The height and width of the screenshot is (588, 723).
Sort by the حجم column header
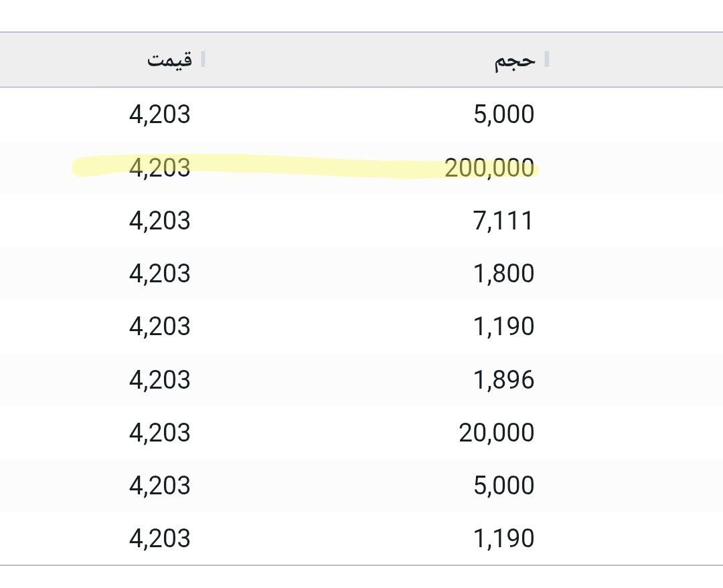pos(515,60)
